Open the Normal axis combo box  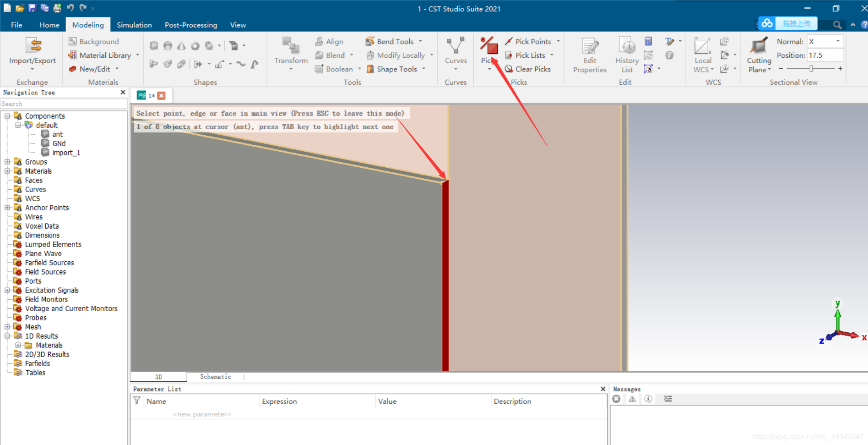[825, 41]
